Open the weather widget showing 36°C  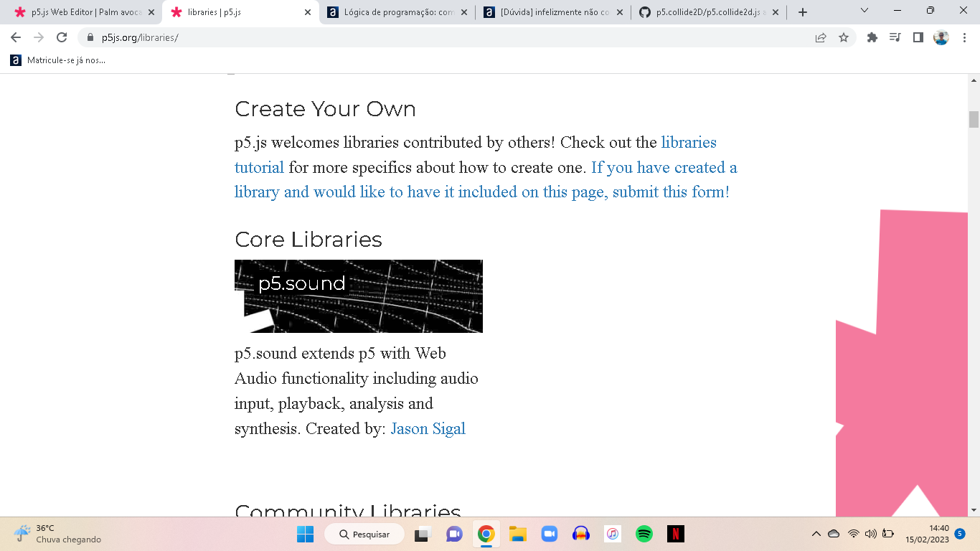coord(57,534)
